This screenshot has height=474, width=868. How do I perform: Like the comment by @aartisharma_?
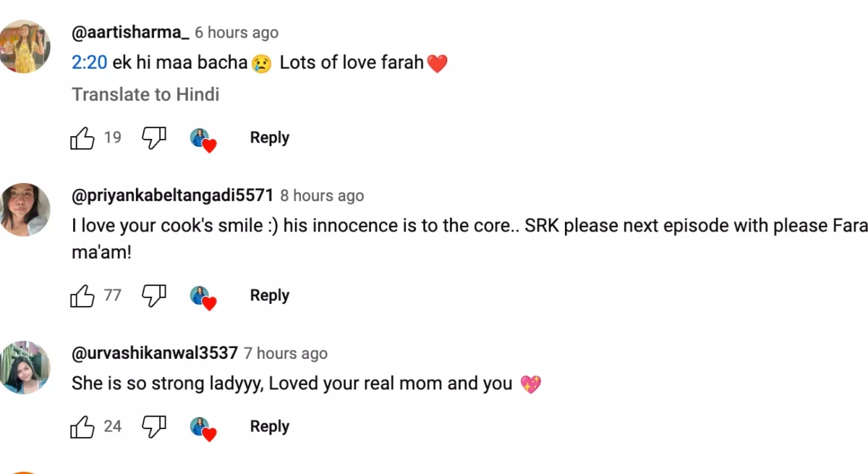(x=82, y=137)
